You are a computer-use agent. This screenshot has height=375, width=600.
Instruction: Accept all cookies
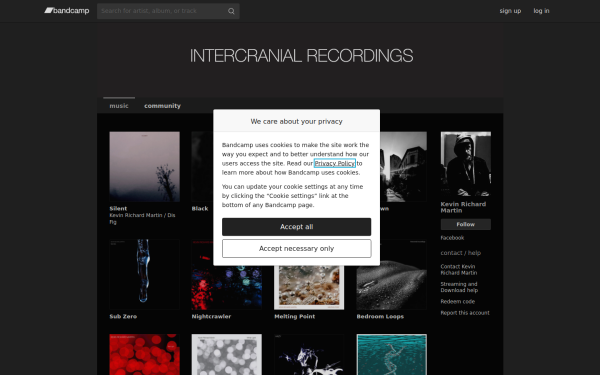tap(297, 227)
